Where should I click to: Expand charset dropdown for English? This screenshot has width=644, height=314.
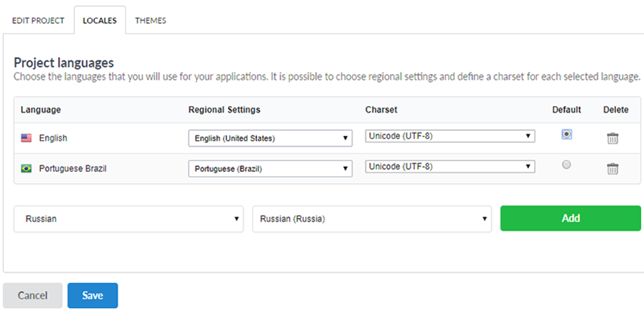click(450, 136)
